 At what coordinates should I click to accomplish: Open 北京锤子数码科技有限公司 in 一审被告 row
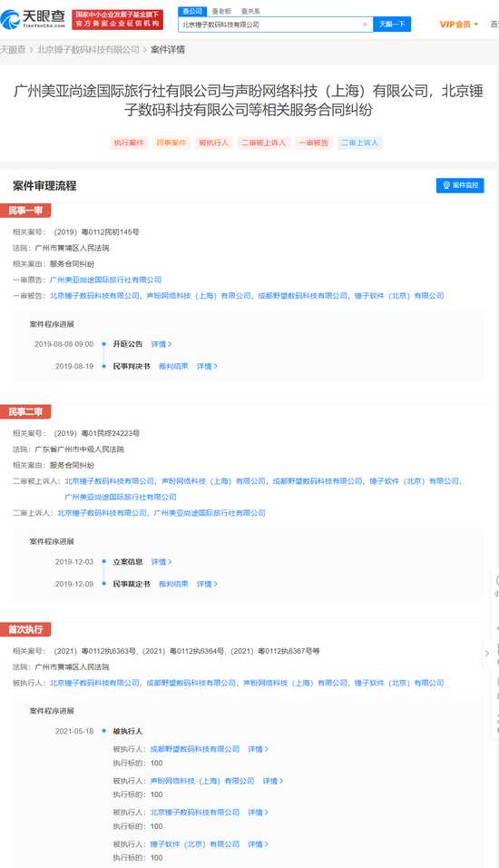click(x=94, y=296)
